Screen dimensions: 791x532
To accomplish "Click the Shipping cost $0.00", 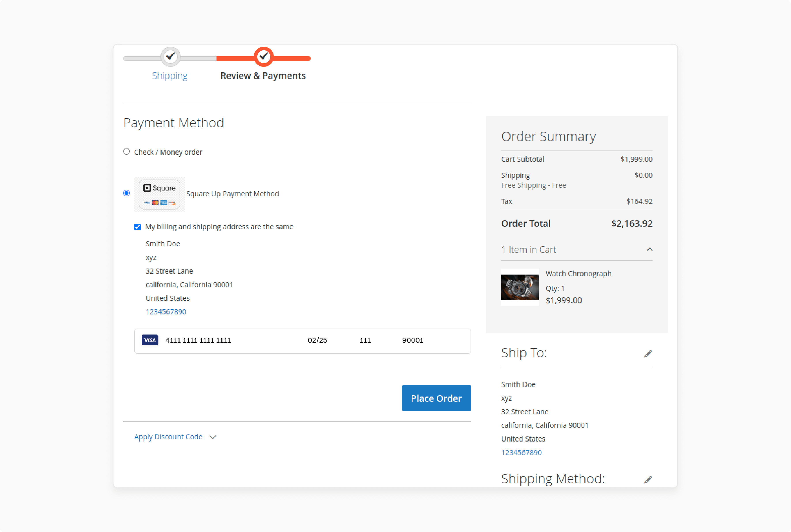I will pyautogui.click(x=643, y=175).
